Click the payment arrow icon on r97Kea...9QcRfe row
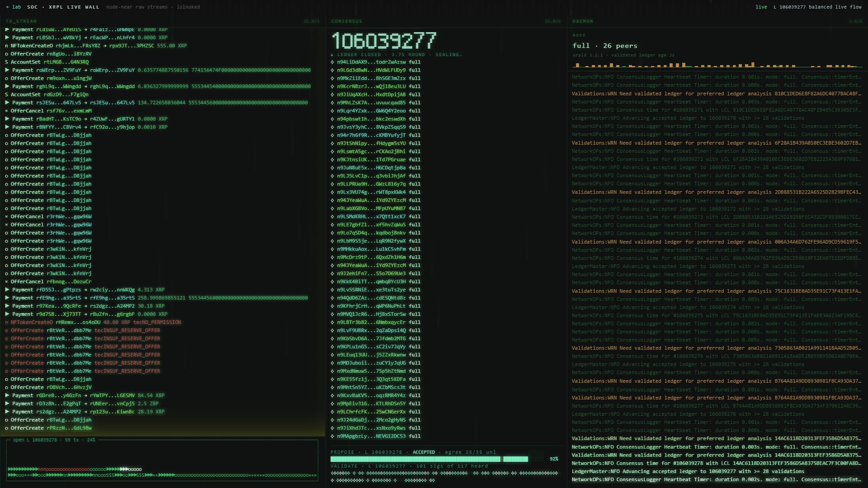Image resolution: width=868 pixels, height=488 pixels. tap(7, 306)
